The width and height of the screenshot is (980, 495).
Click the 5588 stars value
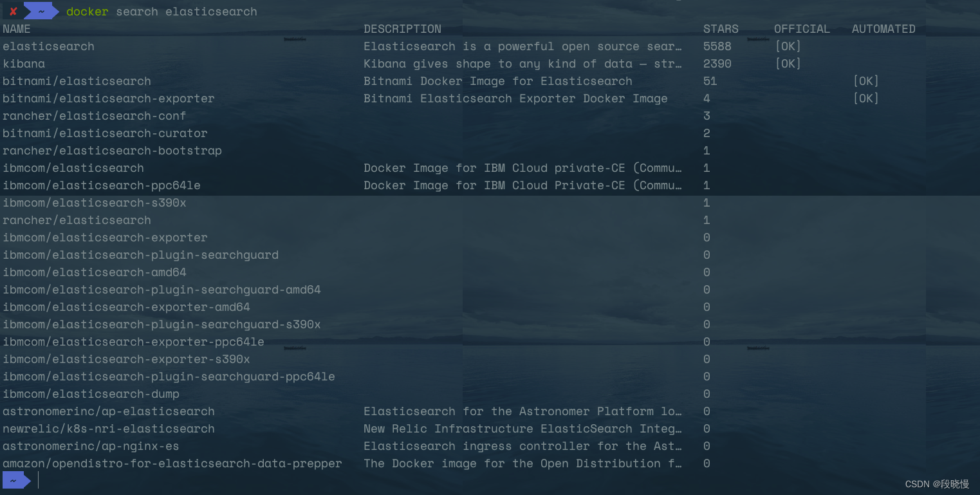(717, 46)
